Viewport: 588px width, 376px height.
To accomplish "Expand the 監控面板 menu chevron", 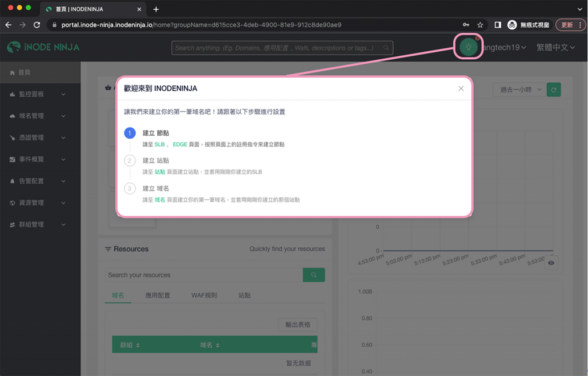I will click(63, 94).
